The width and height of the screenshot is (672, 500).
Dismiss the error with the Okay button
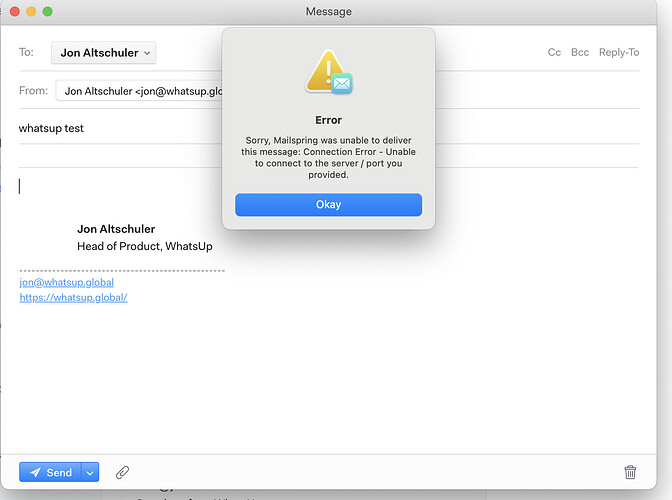tap(328, 204)
